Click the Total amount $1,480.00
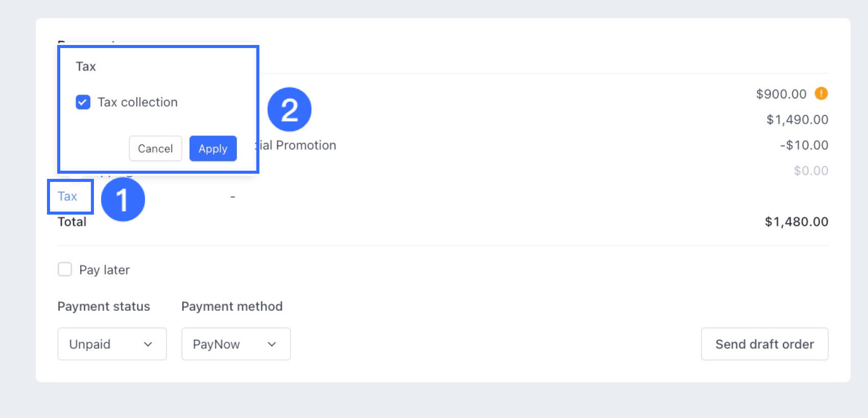This screenshot has height=418, width=868. tap(797, 222)
